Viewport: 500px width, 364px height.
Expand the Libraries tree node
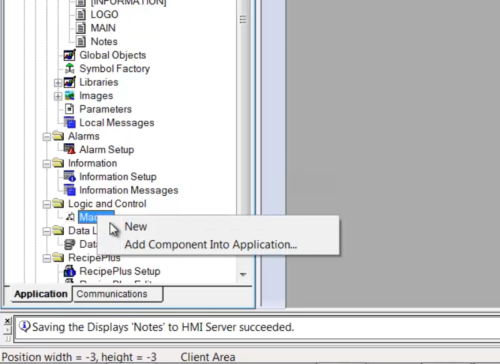58,82
